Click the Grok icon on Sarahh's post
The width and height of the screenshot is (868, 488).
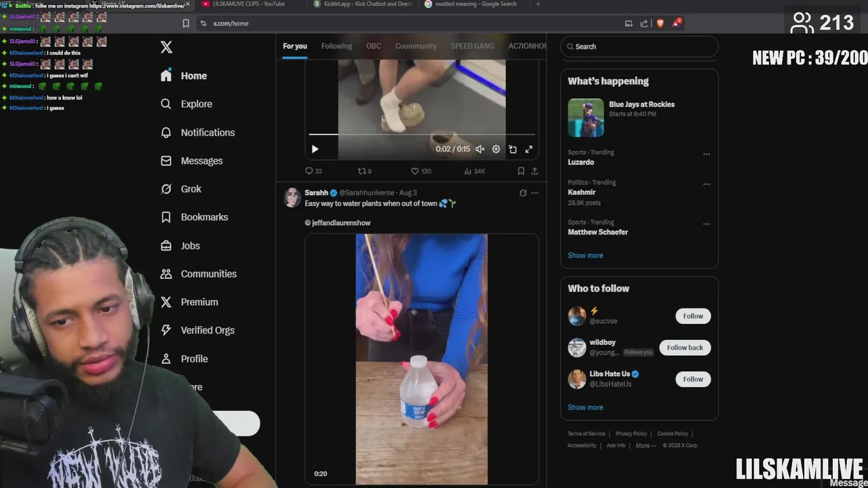[x=523, y=192]
